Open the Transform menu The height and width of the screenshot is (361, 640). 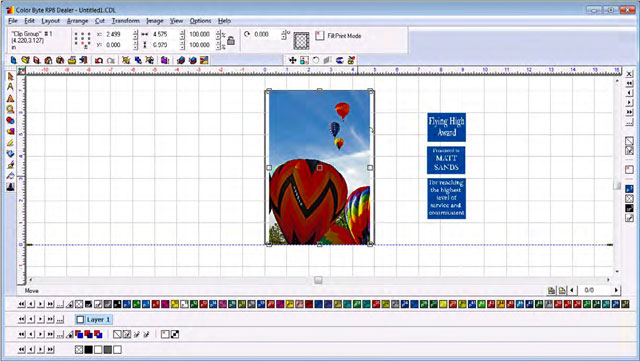126,21
